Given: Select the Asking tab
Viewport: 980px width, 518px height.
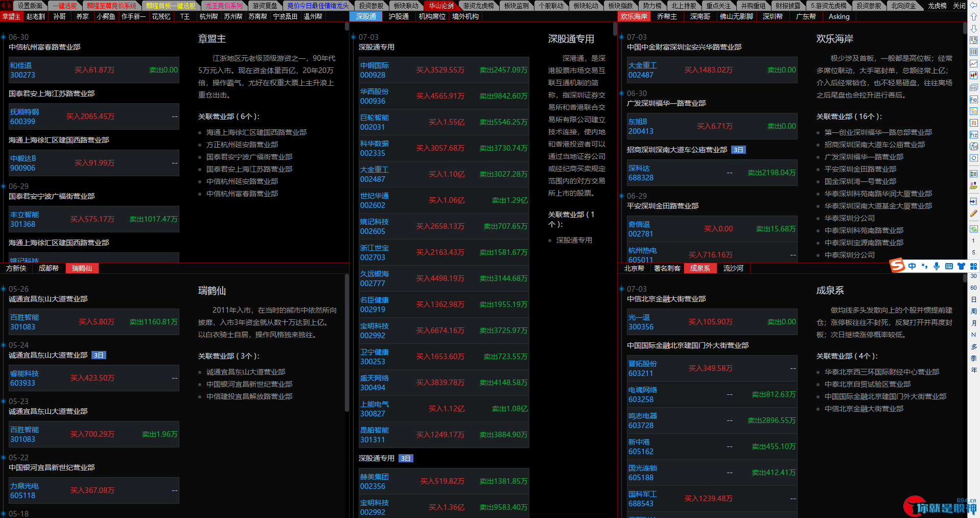Looking at the screenshot, I should (x=839, y=16).
